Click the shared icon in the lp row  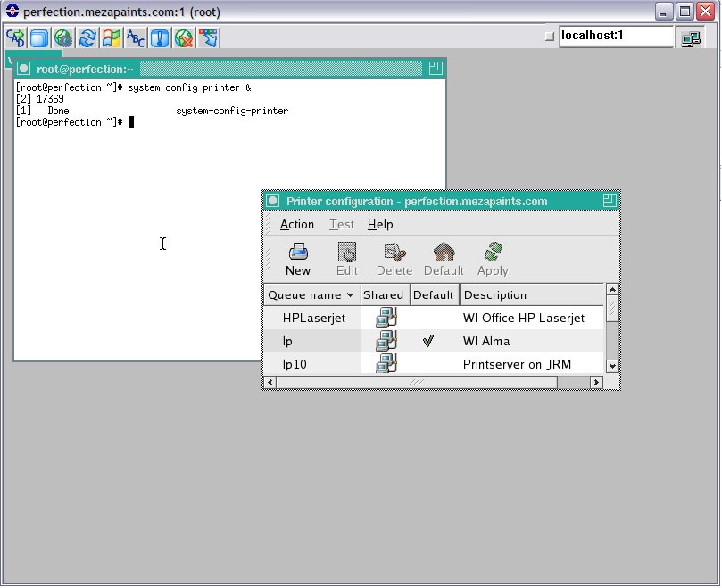pyautogui.click(x=386, y=341)
